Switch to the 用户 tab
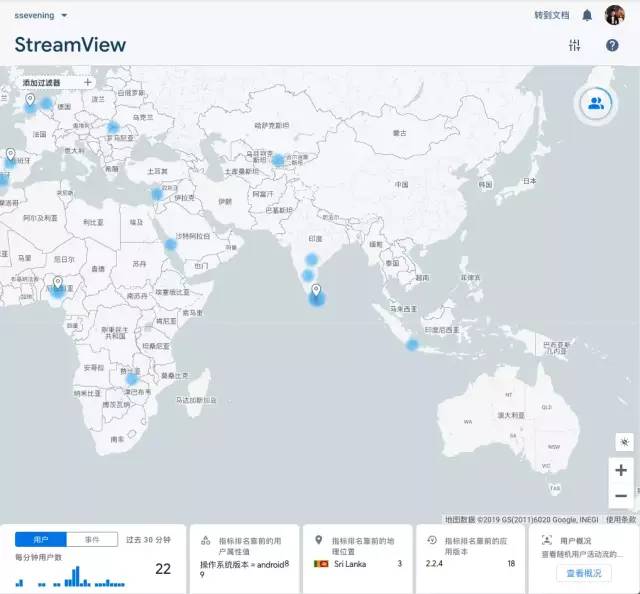Viewport: 640px width, 594px height. coord(41,539)
